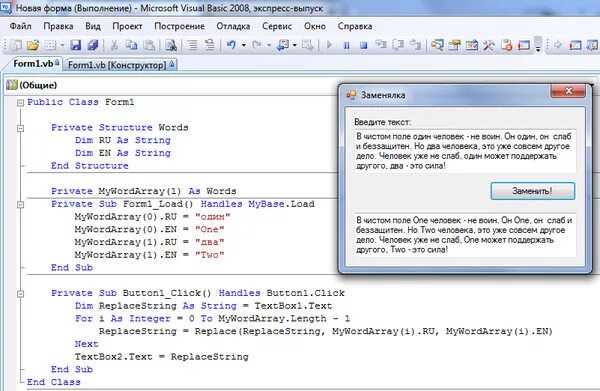
Task: Switch to the Form1.vb code tab
Action: pos(33,64)
